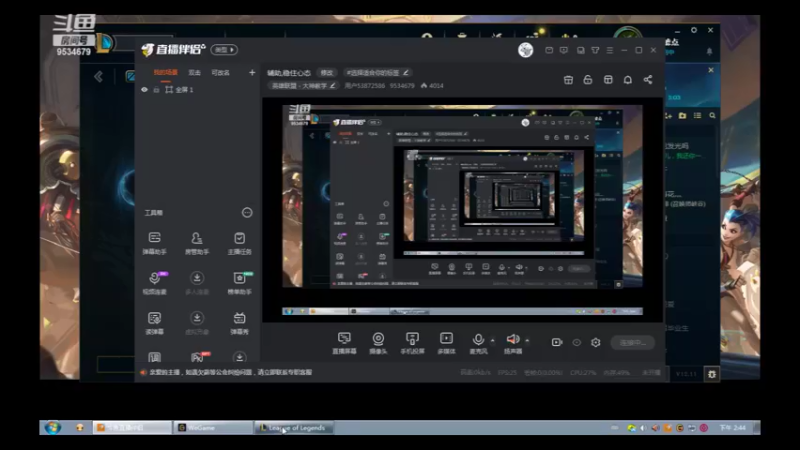Add 摄像头 camera source
Viewport: 800px width, 450px height.
[x=378, y=343]
